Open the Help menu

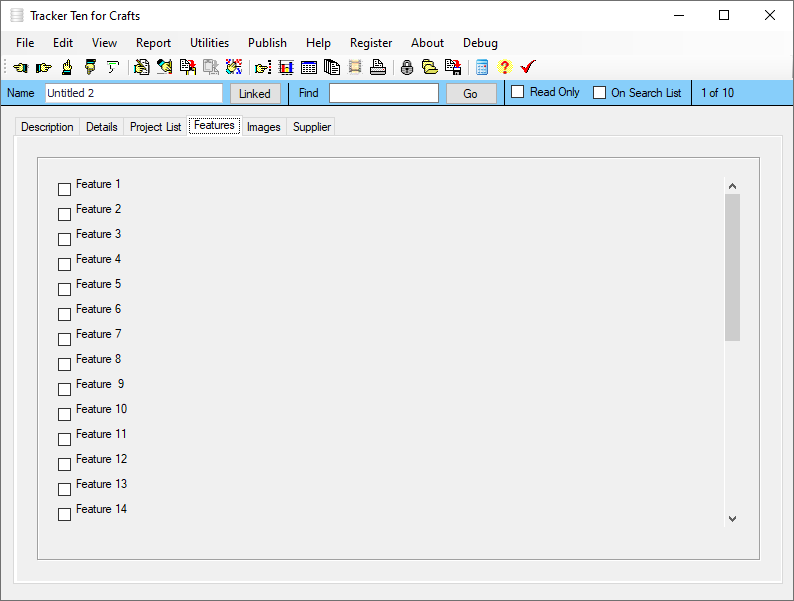point(318,43)
